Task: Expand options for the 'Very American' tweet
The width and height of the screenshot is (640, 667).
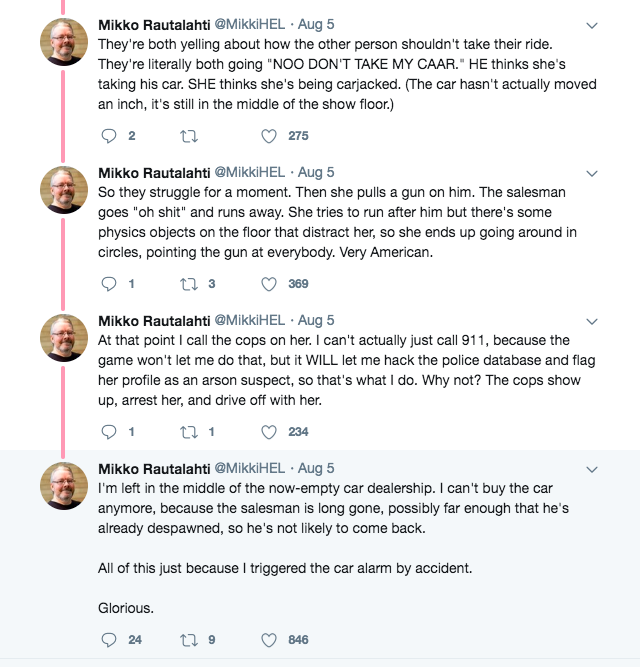Action: [x=591, y=172]
